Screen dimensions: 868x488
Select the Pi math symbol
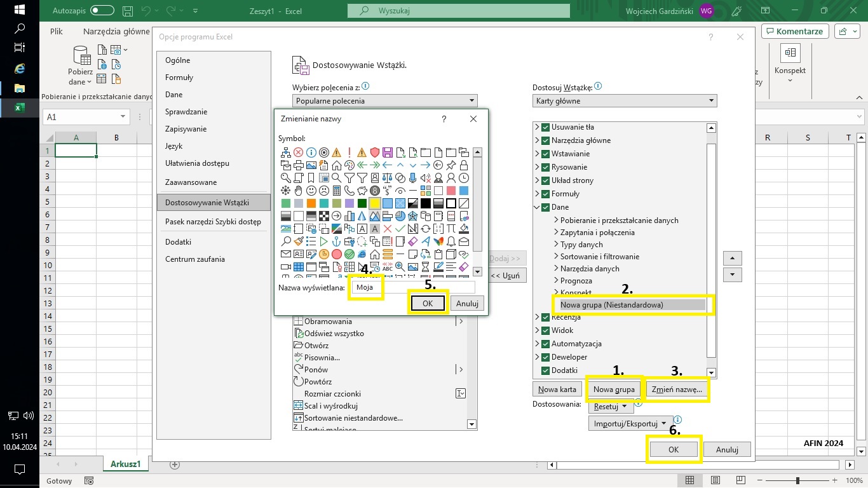tap(451, 229)
